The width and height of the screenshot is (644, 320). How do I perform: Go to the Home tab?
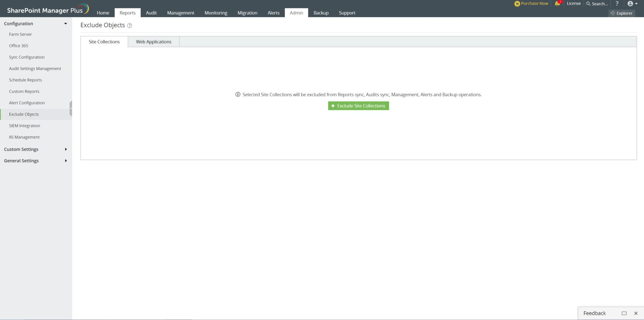(103, 13)
